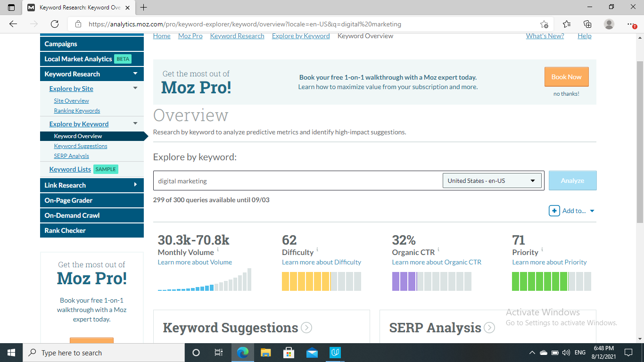Screen dimensions: 644x362
Task: Collapse the Explore by Keyword arrow
Action: pos(135,123)
